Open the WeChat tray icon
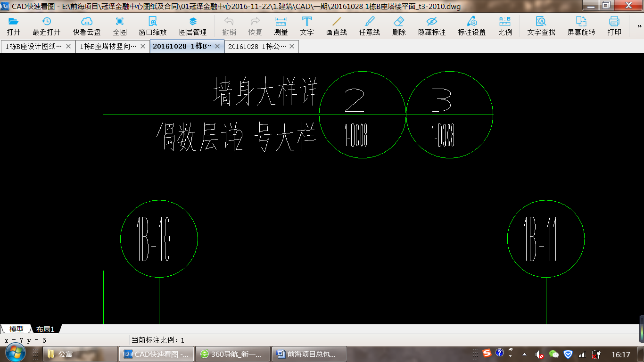The width and height of the screenshot is (644, 362). pos(554,354)
